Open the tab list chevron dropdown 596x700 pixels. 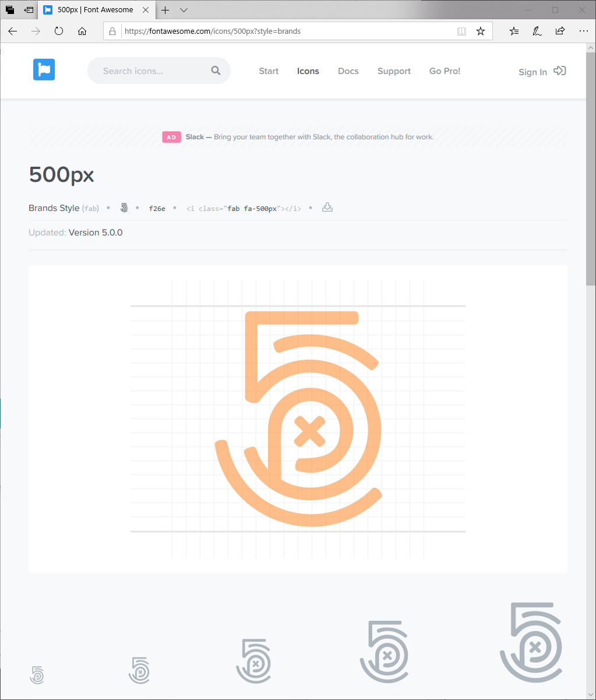[x=184, y=10]
